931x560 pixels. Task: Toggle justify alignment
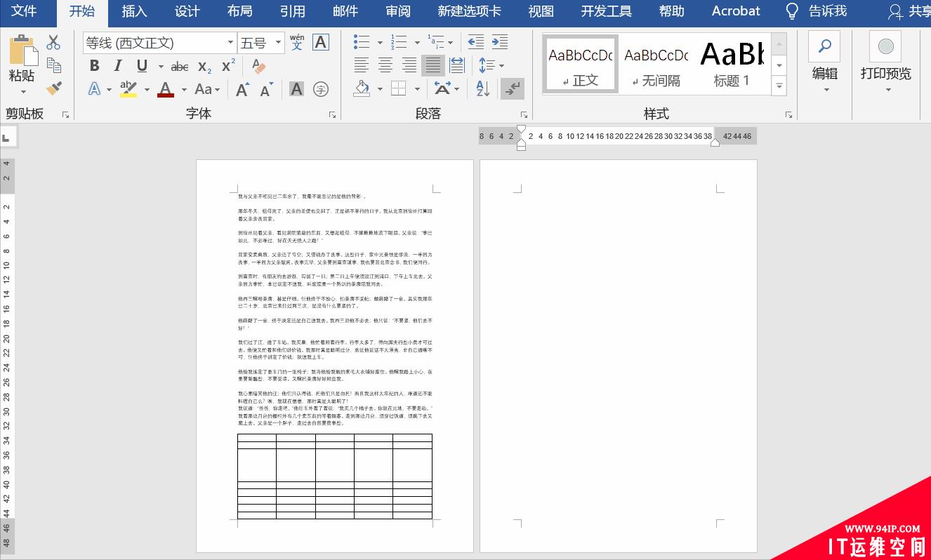pos(433,66)
